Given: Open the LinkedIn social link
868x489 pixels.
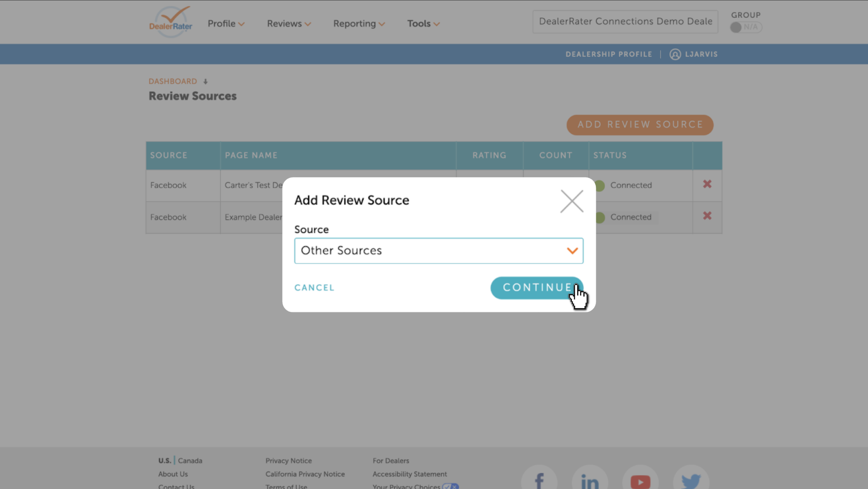Looking at the screenshot, I should [x=590, y=480].
